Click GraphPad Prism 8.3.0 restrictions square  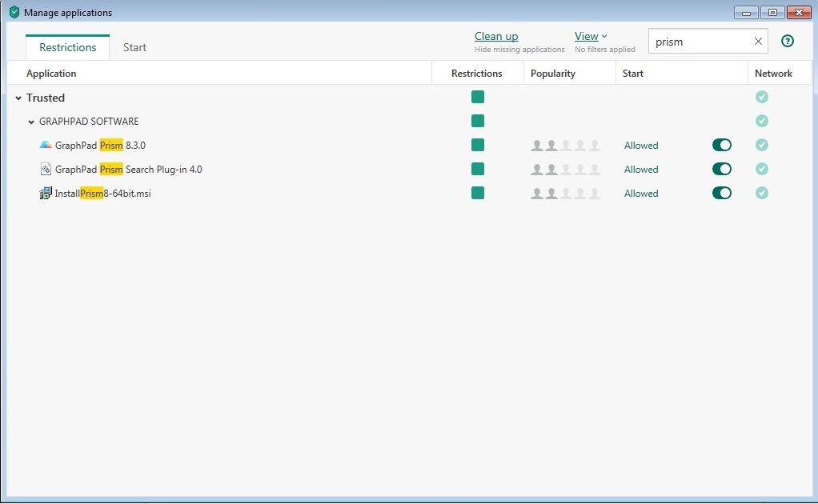pos(477,145)
